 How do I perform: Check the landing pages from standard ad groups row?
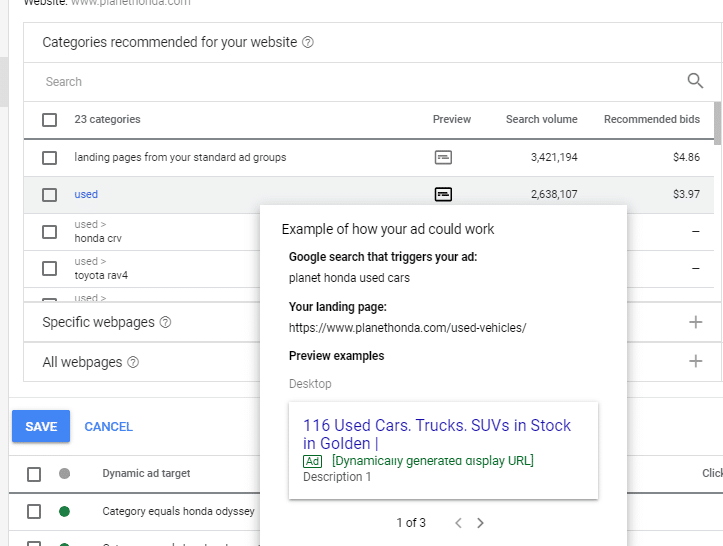[x=50, y=158]
